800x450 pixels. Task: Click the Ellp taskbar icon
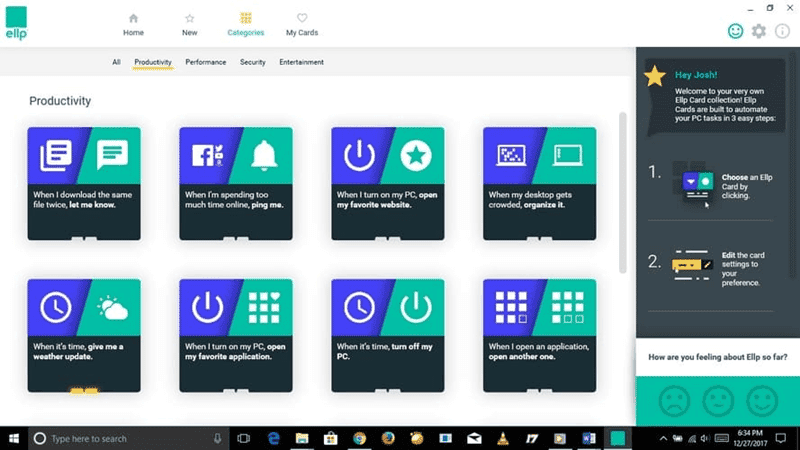(617, 438)
